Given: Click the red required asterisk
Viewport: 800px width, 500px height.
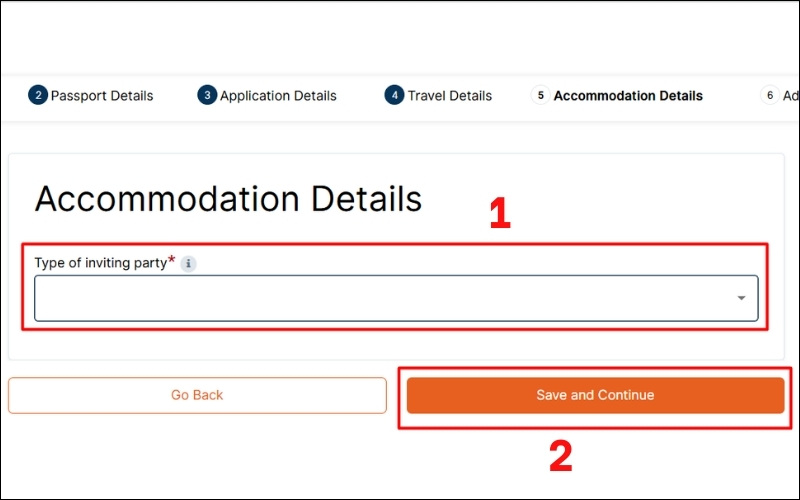Looking at the screenshot, I should [171, 260].
